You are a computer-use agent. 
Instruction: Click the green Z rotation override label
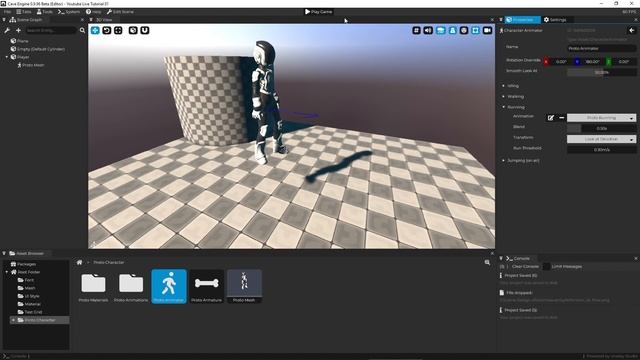(608, 62)
